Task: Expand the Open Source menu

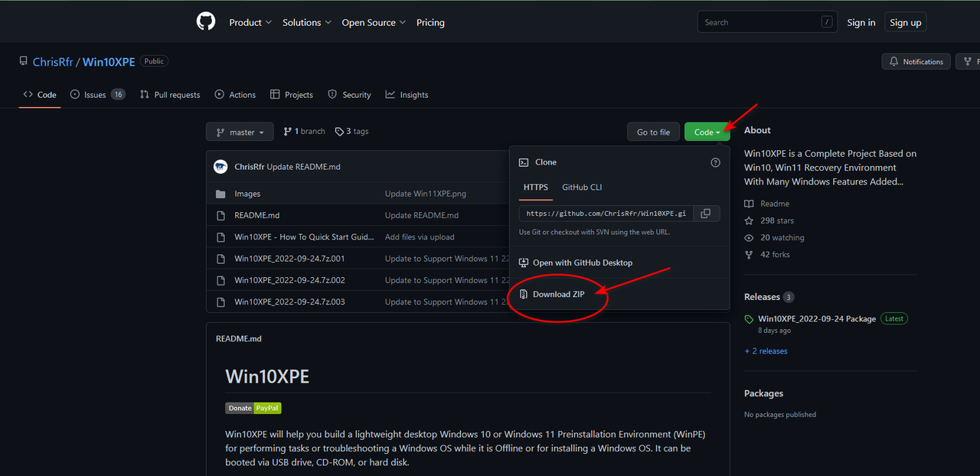Action: (374, 22)
